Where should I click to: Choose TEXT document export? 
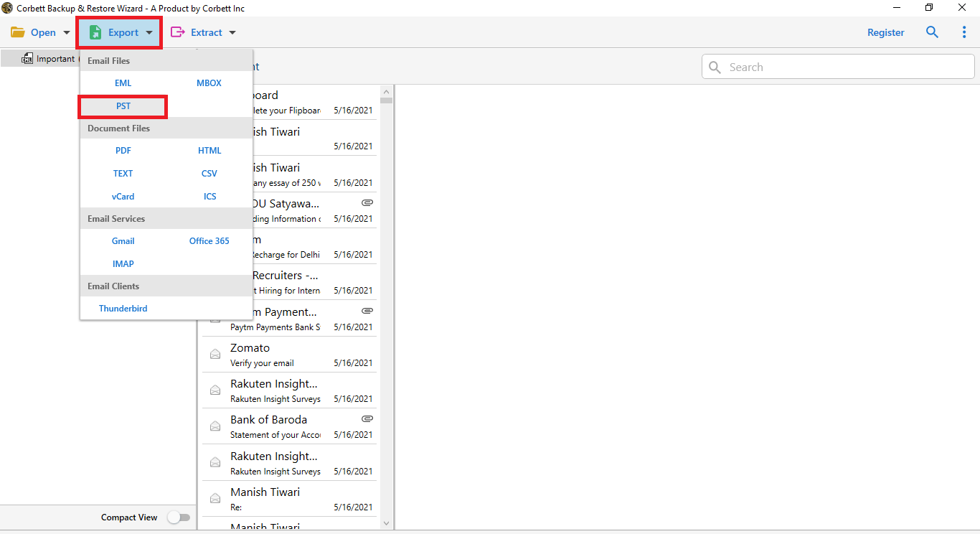[x=123, y=174]
